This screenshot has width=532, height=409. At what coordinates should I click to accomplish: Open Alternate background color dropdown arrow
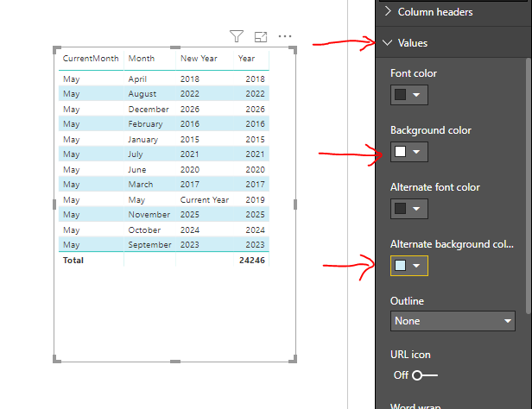coord(416,266)
